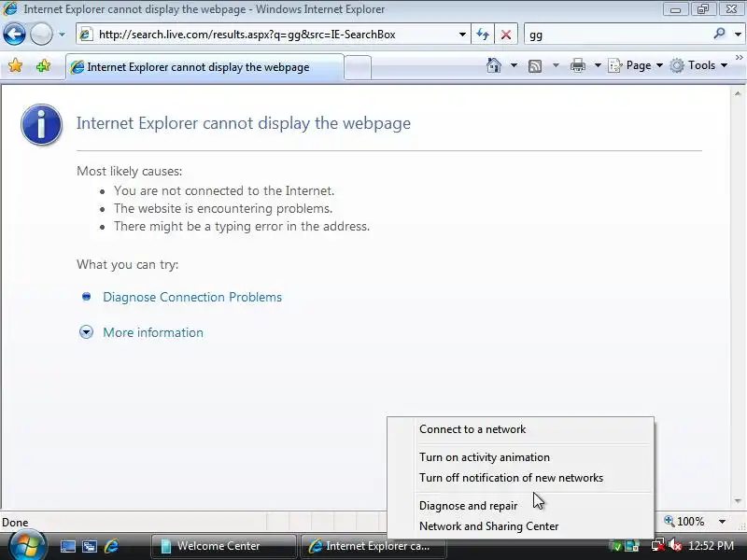Show more toolbar items via the chevron
The width and height of the screenshot is (747, 560).
click(x=740, y=58)
